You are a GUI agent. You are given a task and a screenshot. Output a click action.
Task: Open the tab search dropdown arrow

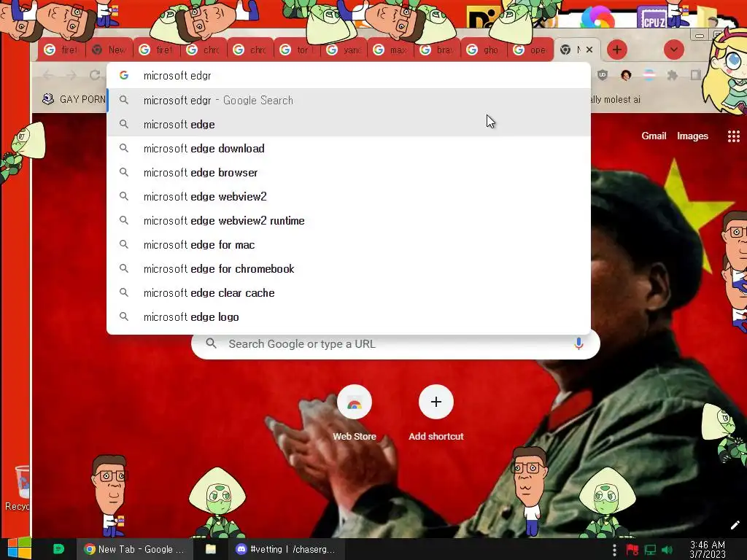click(x=673, y=50)
